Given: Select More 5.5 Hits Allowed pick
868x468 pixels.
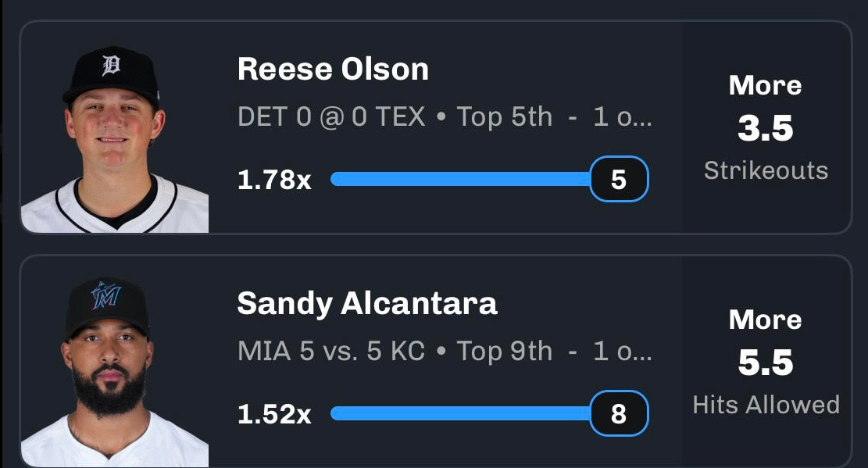Looking at the screenshot, I should click(766, 362).
